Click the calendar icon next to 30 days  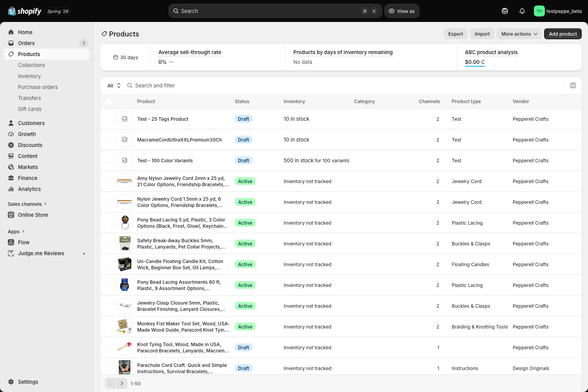(116, 57)
